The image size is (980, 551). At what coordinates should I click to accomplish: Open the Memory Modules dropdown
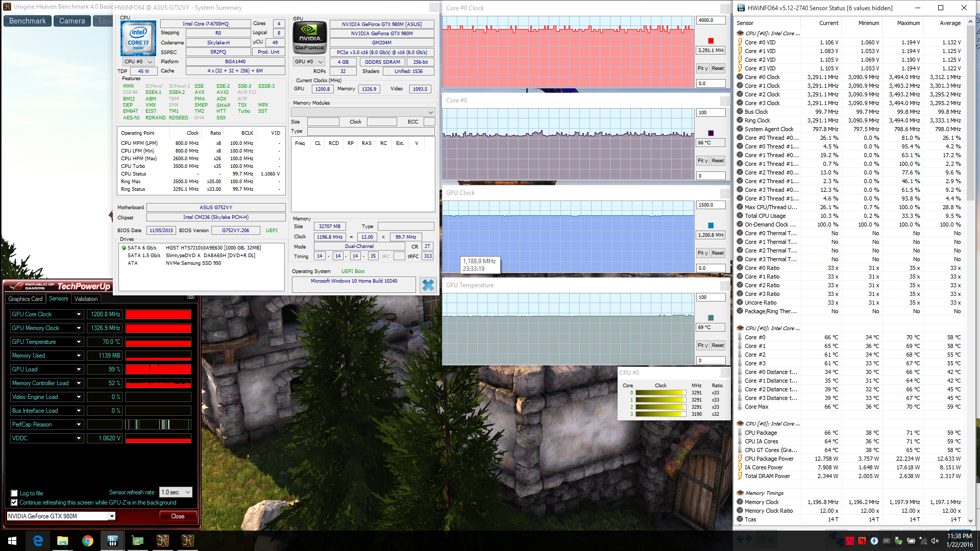tap(363, 112)
